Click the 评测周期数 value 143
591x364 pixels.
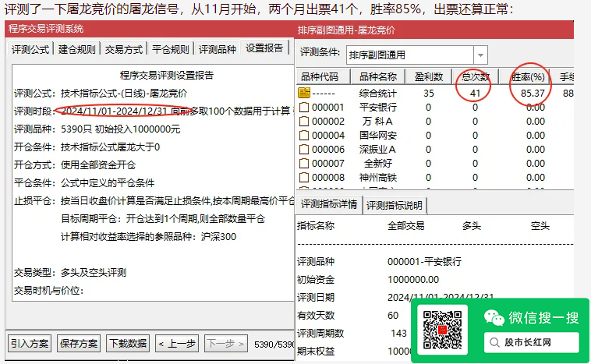point(398,333)
